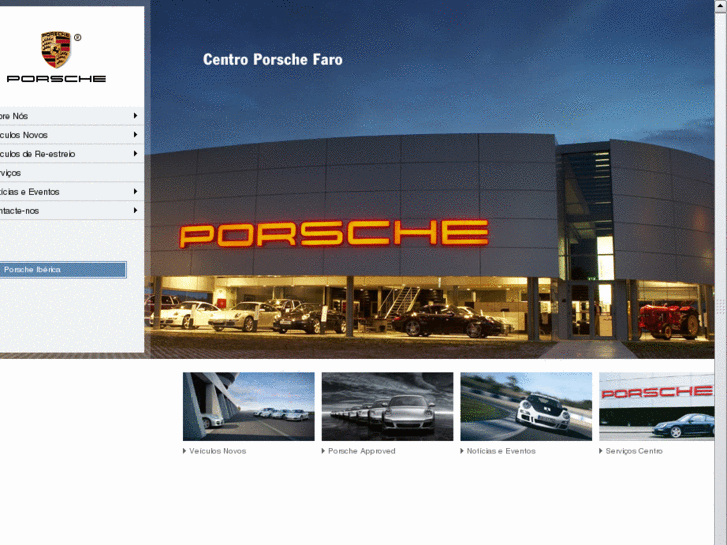Click the Centro Porsche Faro heading
Image resolution: width=727 pixels, height=545 pixels.
[x=273, y=59]
